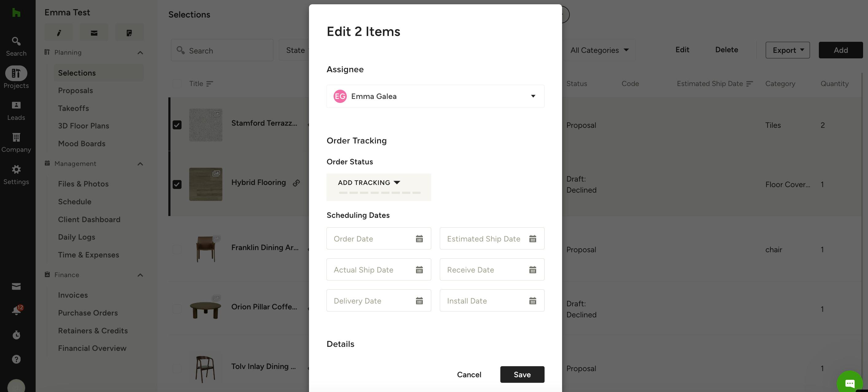Click the Estimated Ship Date input field
868x392 pixels.
point(492,239)
